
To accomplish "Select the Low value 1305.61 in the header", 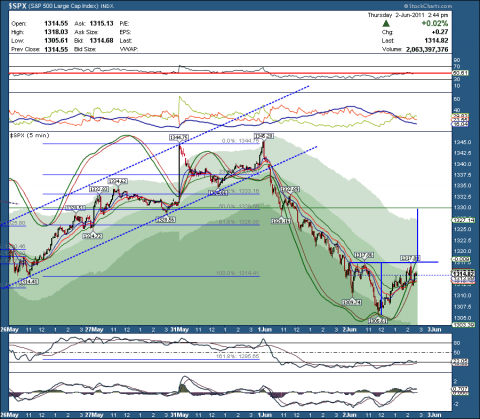I will [56, 41].
